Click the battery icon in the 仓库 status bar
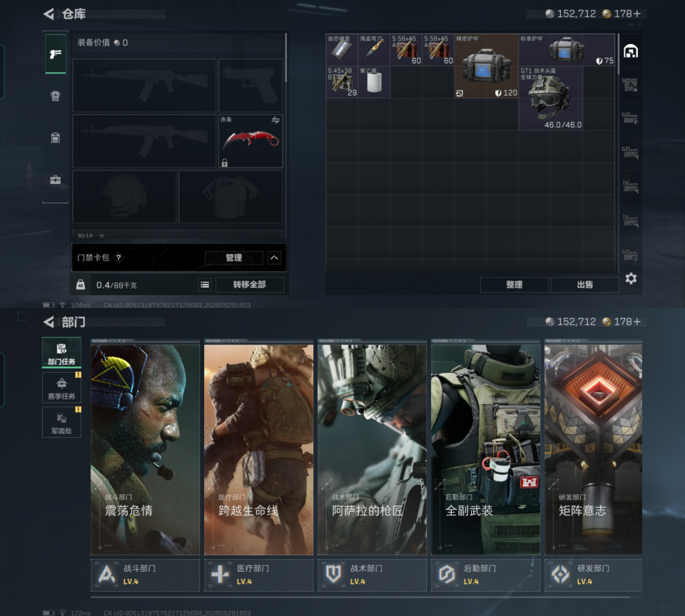This screenshot has width=685, height=616. [x=49, y=305]
